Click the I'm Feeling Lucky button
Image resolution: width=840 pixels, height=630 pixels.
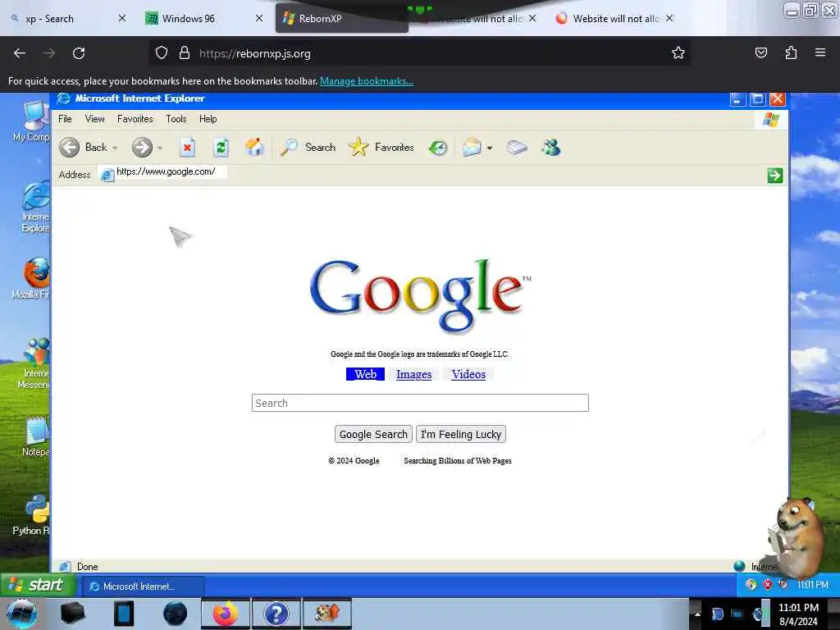tap(461, 434)
